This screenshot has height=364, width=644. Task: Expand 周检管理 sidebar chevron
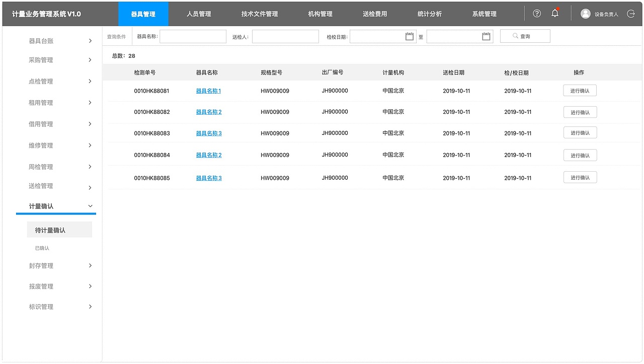click(x=90, y=167)
